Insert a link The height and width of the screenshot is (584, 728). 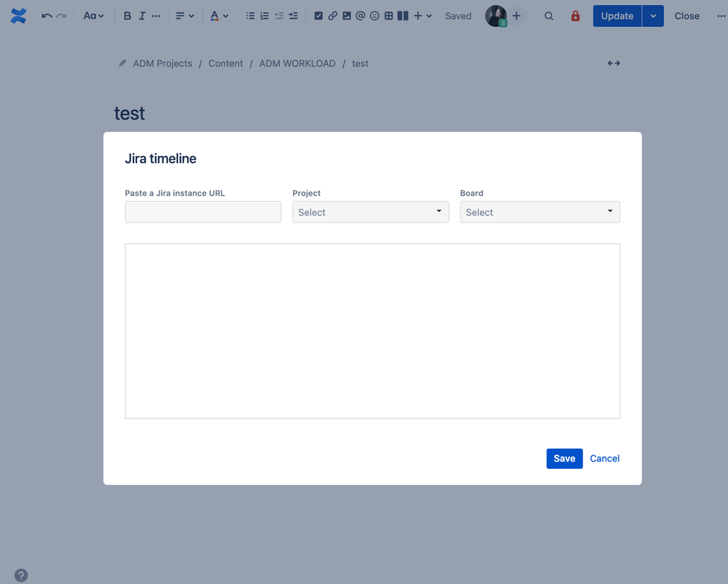pyautogui.click(x=332, y=16)
